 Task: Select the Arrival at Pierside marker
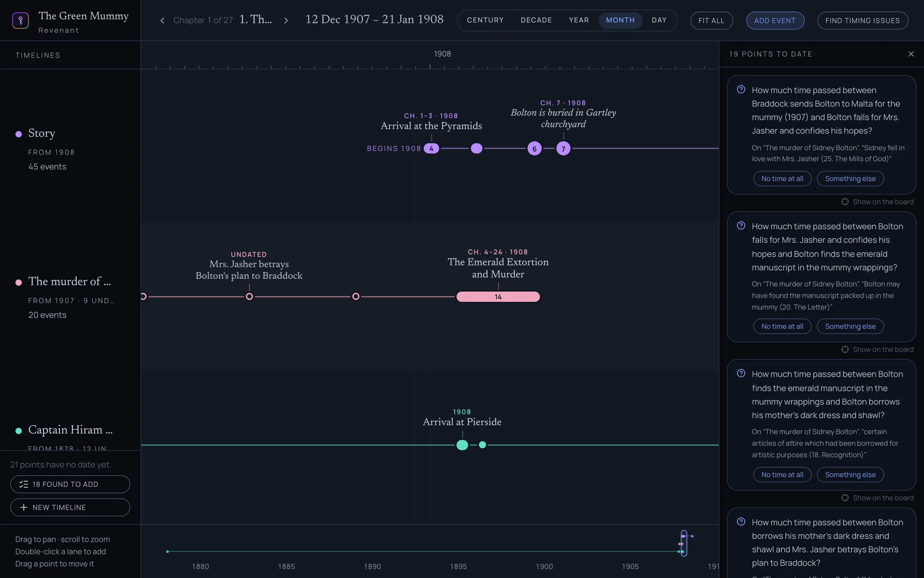(x=462, y=445)
